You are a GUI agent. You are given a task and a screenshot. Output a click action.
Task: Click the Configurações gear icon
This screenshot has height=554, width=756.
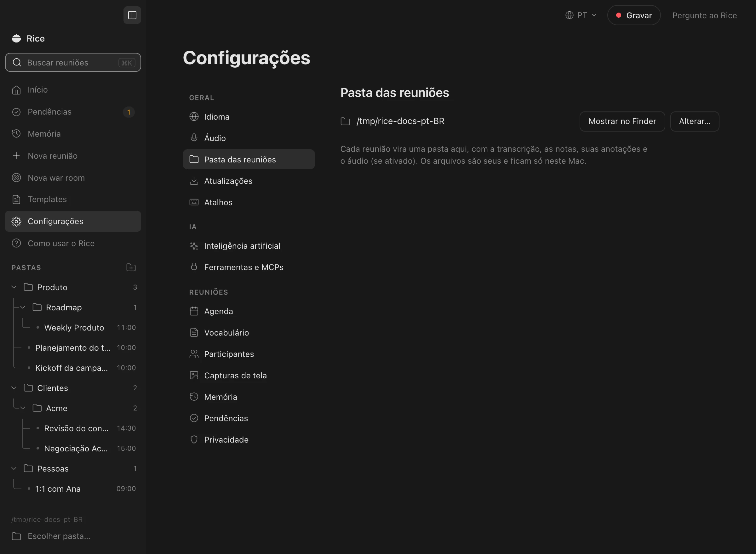tap(16, 221)
